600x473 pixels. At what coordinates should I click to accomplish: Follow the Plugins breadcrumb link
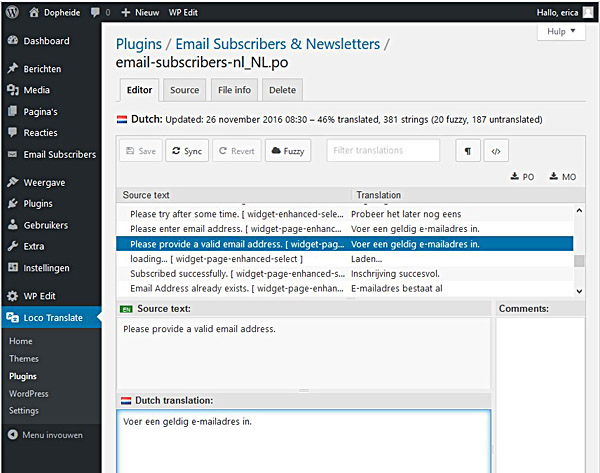(x=139, y=44)
